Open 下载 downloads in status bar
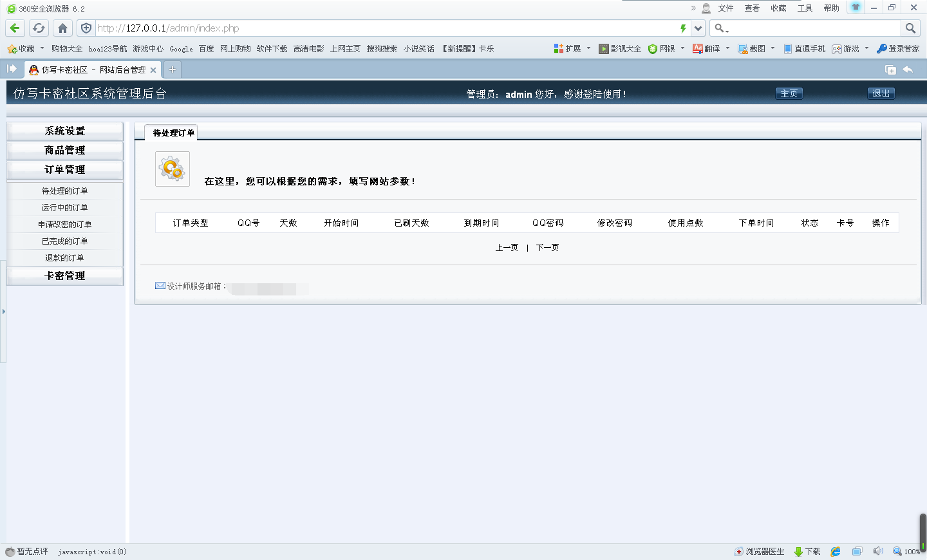927x560 pixels. click(807, 552)
